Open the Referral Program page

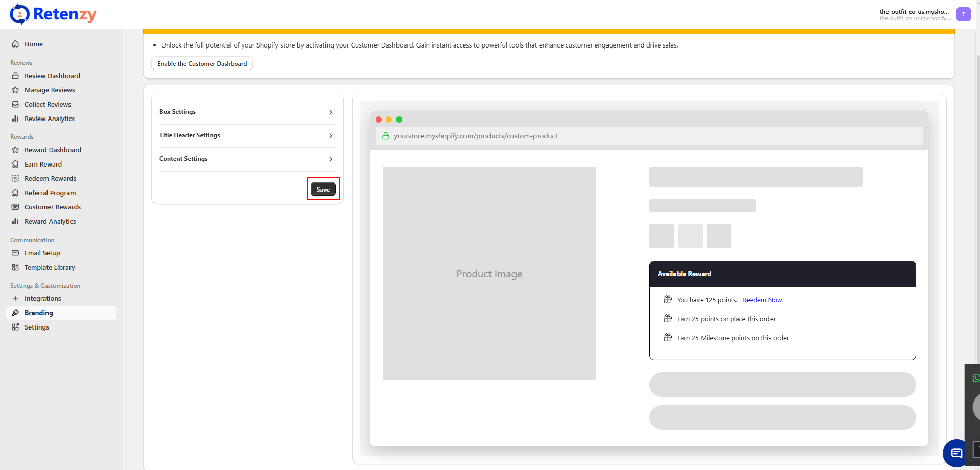pos(50,193)
